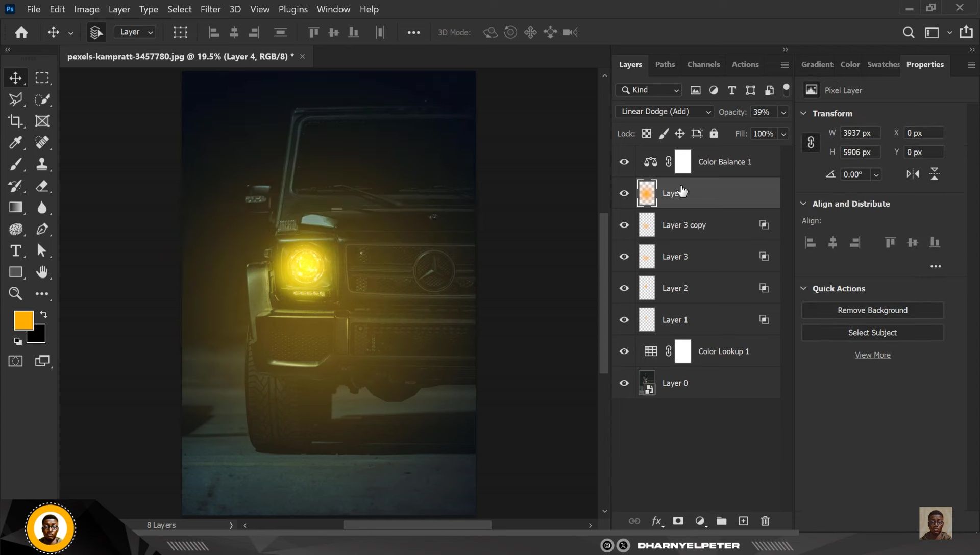The height and width of the screenshot is (555, 980).
Task: Select the Hand tool
Action: pyautogui.click(x=42, y=272)
